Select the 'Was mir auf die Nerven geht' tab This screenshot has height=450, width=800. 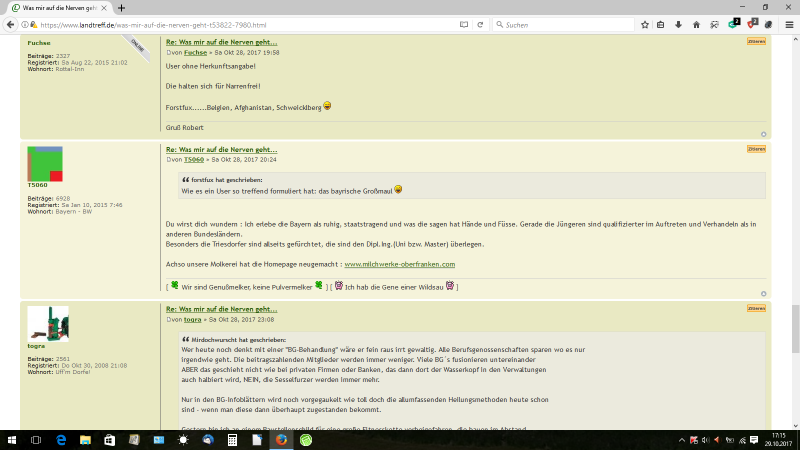60,8
